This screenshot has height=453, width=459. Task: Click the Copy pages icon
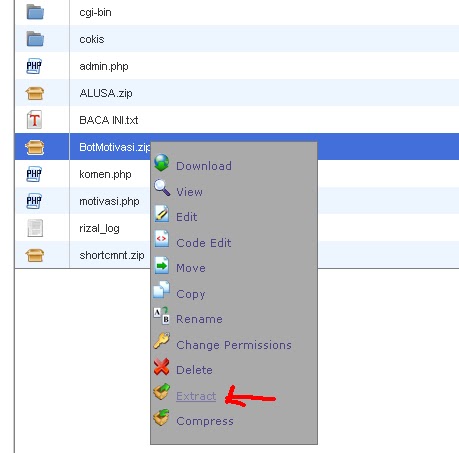coord(161,289)
